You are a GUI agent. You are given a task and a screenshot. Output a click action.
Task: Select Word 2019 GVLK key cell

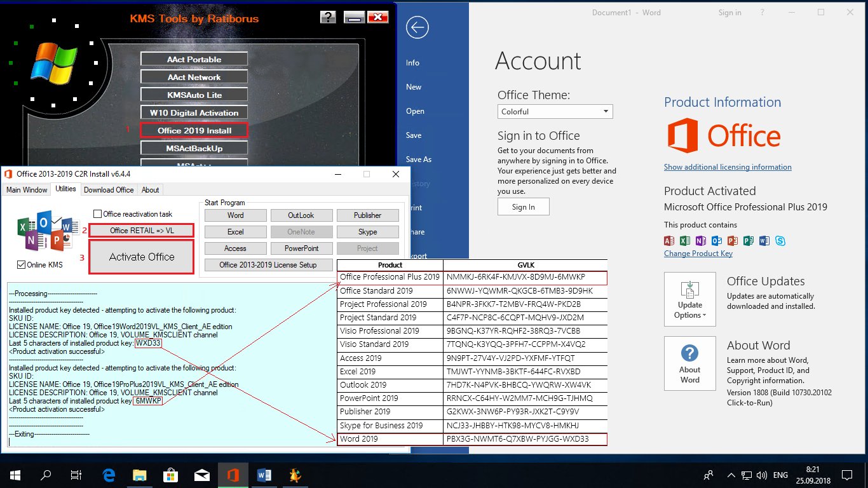(x=525, y=439)
